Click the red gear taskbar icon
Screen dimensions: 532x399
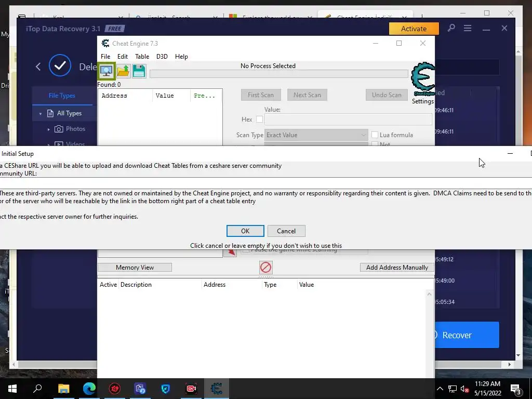pos(115,389)
